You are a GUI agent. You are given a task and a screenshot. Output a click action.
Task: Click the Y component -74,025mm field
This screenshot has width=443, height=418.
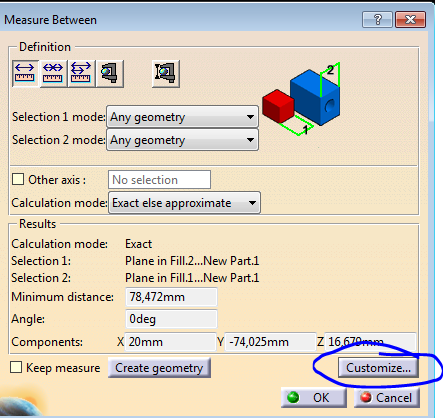pyautogui.click(x=270, y=342)
